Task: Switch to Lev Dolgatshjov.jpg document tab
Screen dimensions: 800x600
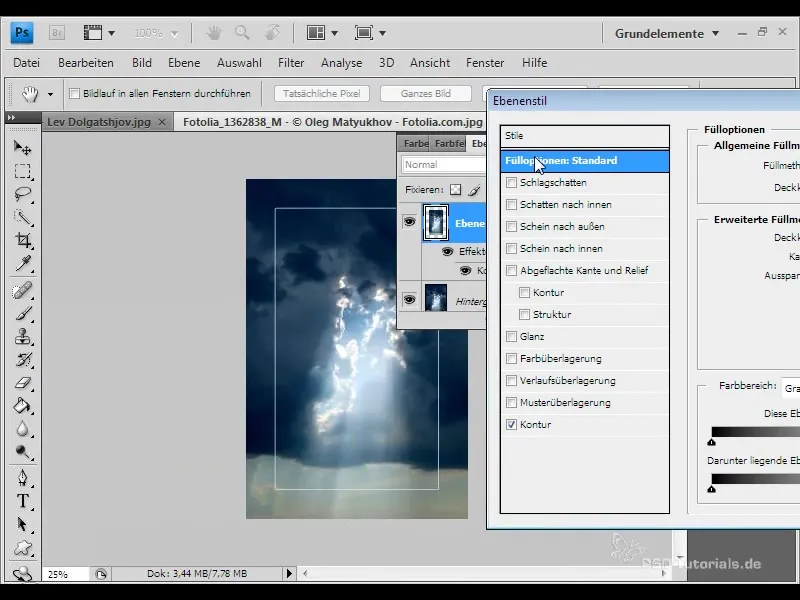Action: 99,122
